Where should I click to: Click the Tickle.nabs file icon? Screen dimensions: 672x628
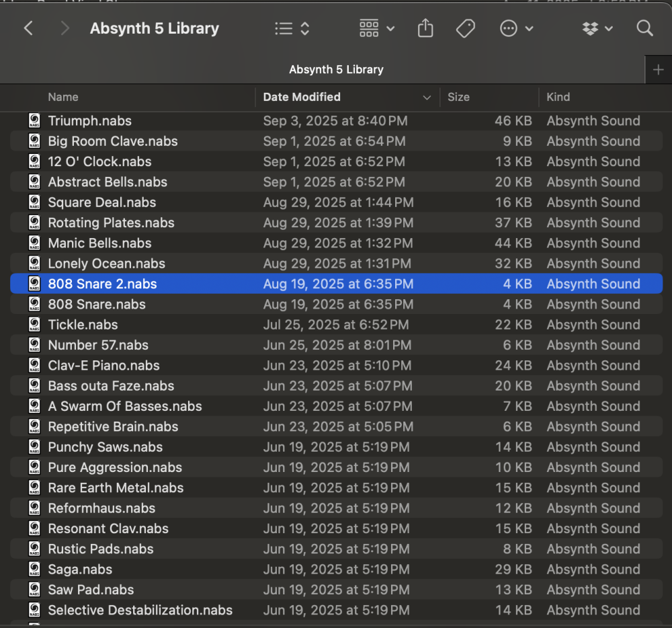[x=34, y=325]
